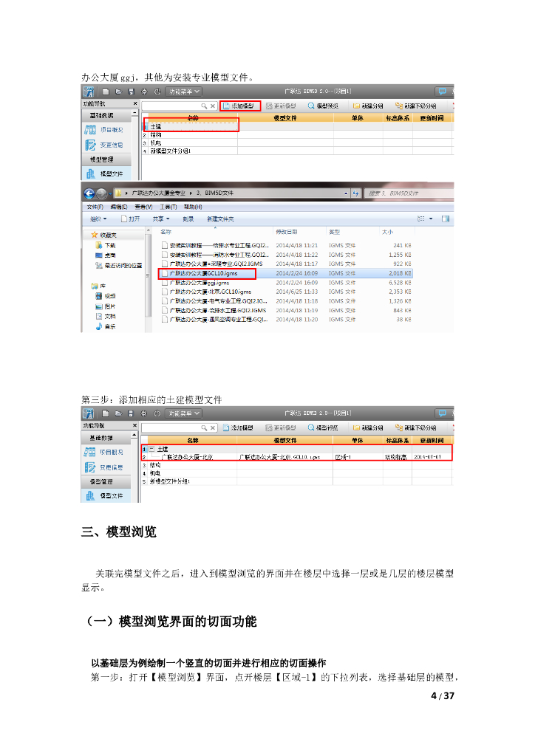Click 新建下级分组 in the lower BIM5D toolbar
The image size is (535, 756).
416,427
